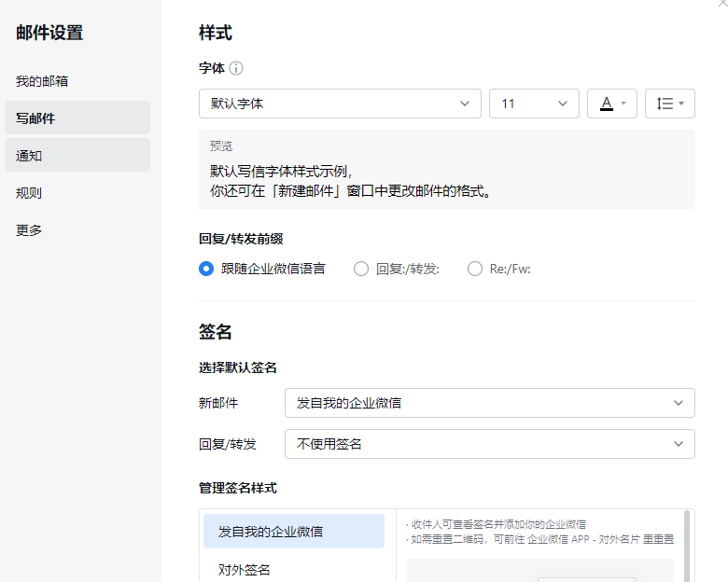Switch to 写邮件 settings
Image resolution: width=728 pixels, height=582 pixels.
point(77,118)
